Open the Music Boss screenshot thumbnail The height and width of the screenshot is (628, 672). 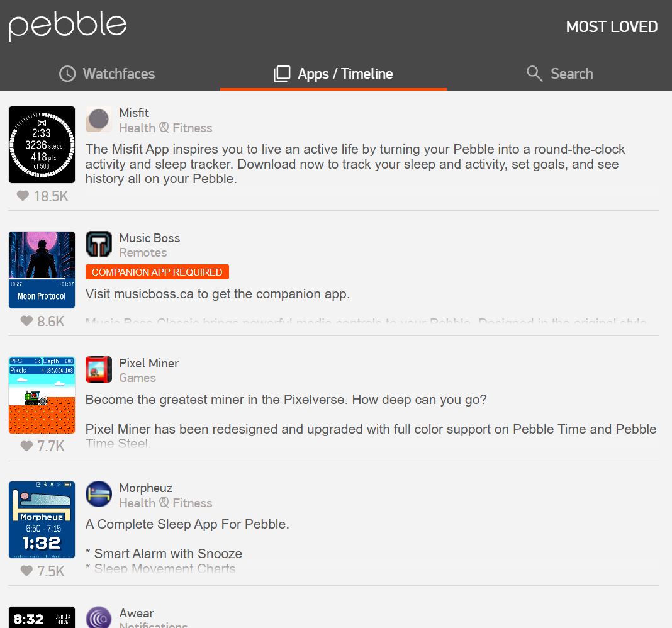[x=42, y=270]
